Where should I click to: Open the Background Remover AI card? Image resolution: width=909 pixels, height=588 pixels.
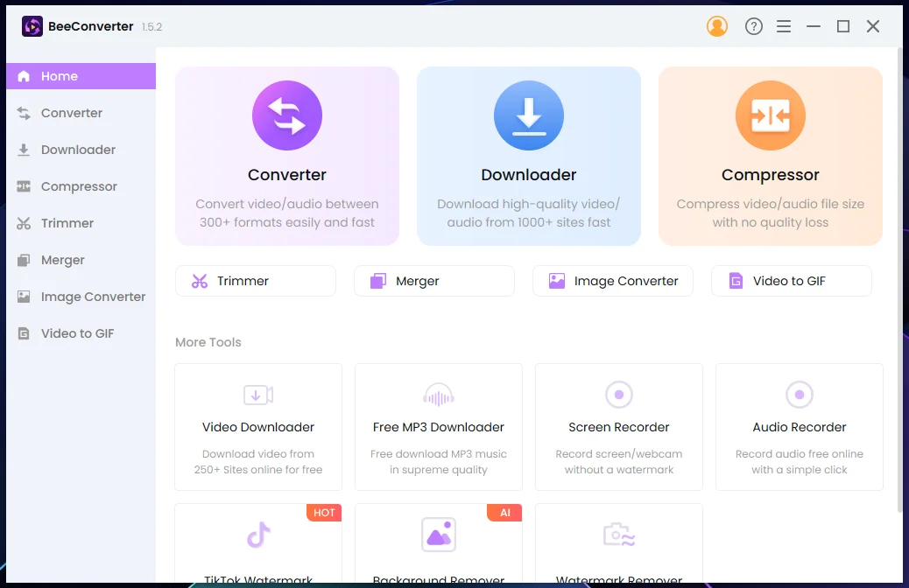439,543
